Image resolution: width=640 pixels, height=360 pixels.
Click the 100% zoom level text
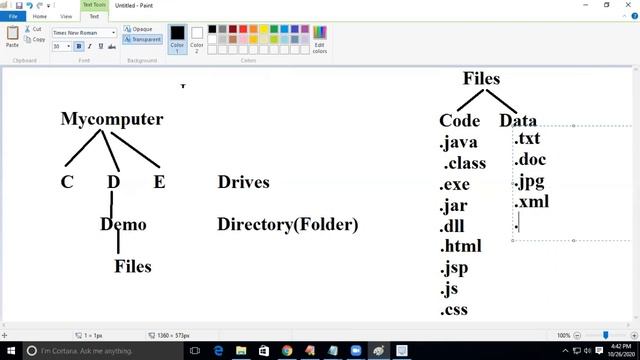click(x=563, y=336)
